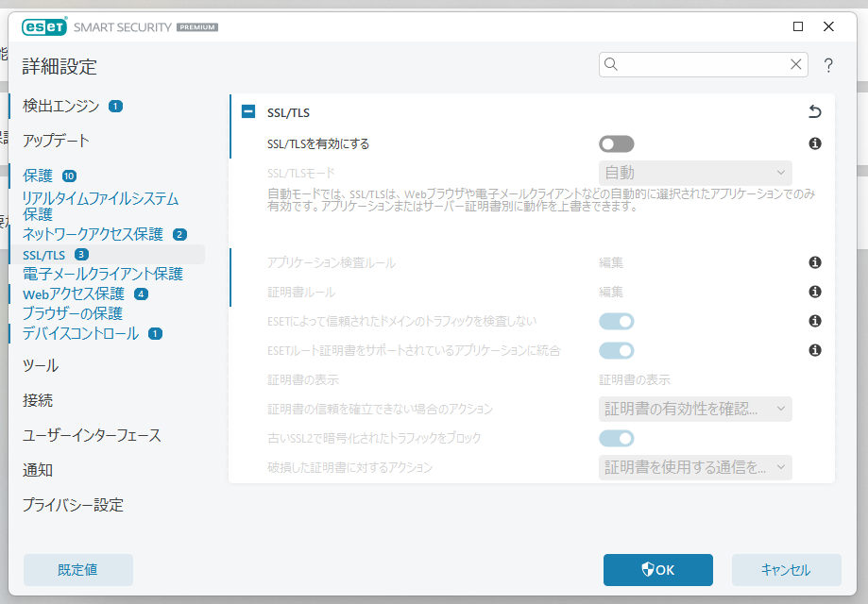Click badge 3 beside SSL/TLS in sidebar
The width and height of the screenshot is (868, 604).
coord(81,255)
